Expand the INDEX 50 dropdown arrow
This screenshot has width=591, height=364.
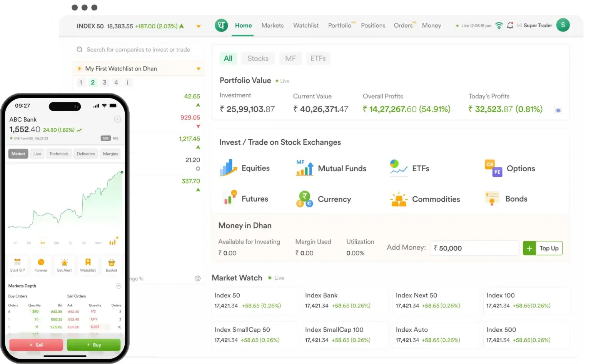199,26
